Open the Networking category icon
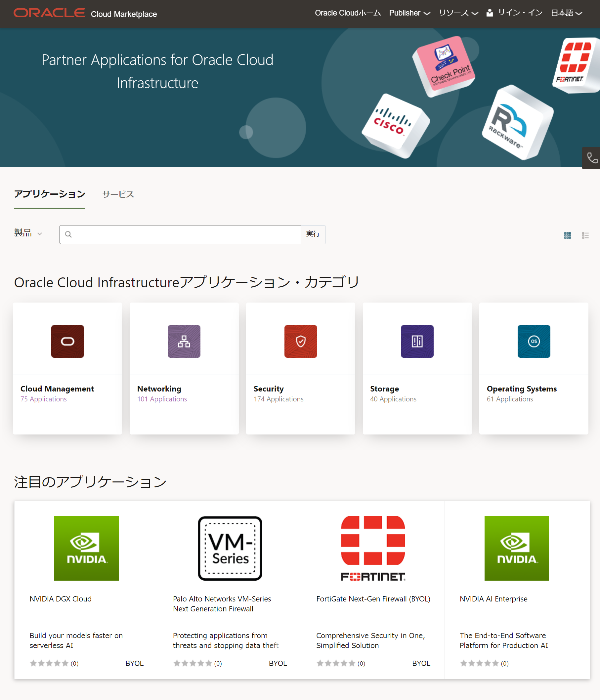 click(x=184, y=341)
